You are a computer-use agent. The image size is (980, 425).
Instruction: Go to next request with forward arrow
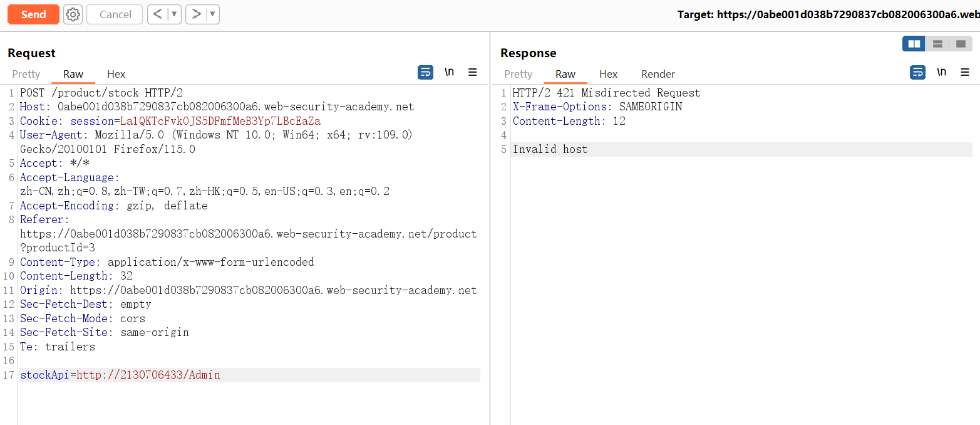point(197,14)
